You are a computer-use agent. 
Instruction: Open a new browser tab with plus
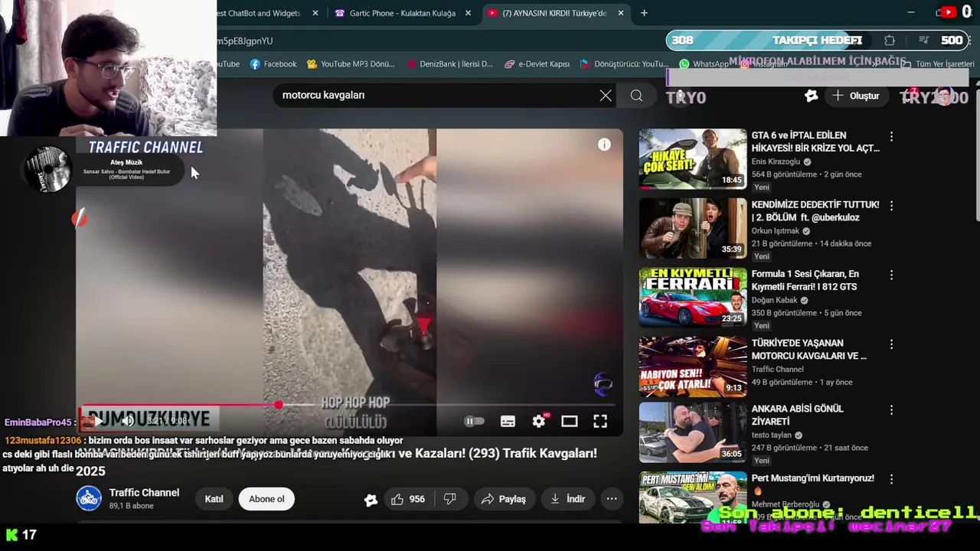[644, 13]
